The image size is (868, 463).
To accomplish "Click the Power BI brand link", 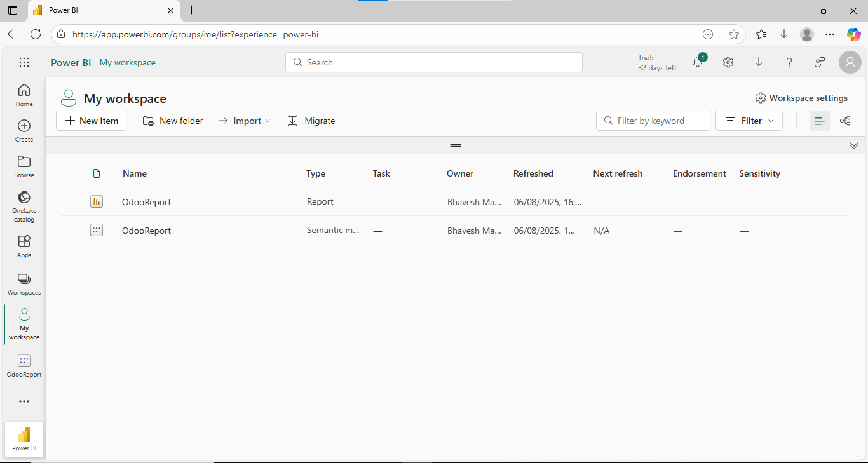I will click(71, 62).
